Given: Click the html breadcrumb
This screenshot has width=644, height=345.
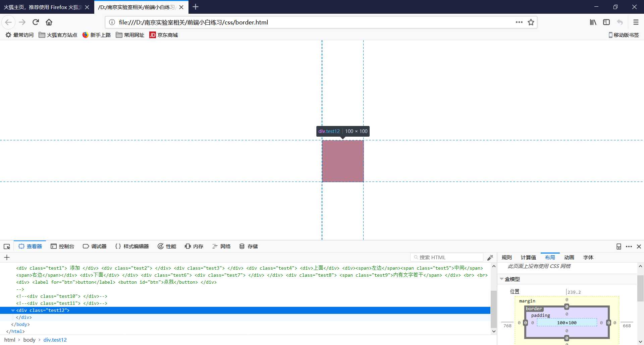Looking at the screenshot, I should pyautogui.click(x=10, y=340).
